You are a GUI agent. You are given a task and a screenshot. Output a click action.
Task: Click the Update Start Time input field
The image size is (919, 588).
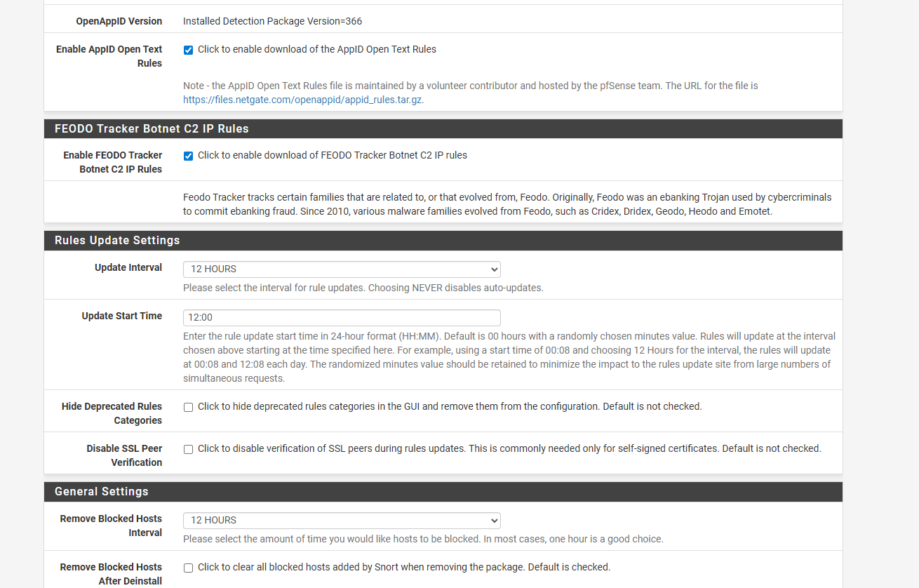[x=342, y=317]
